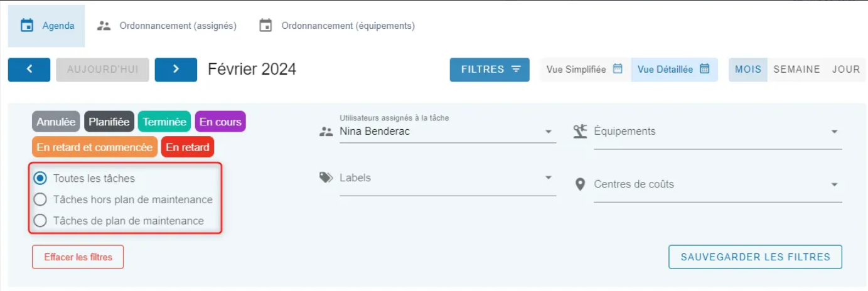Image resolution: width=868 pixels, height=291 pixels.
Task: Click the Équipements machine icon
Action: pyautogui.click(x=580, y=131)
